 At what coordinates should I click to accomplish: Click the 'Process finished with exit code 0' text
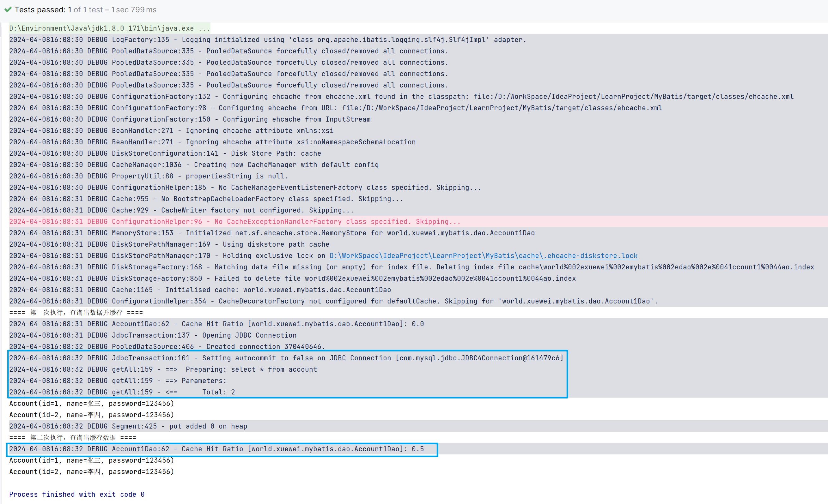pyautogui.click(x=76, y=494)
